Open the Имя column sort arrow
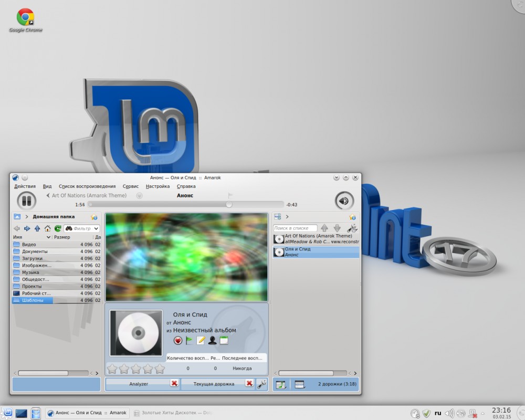The width and height of the screenshot is (525, 420). pyautogui.click(x=49, y=237)
